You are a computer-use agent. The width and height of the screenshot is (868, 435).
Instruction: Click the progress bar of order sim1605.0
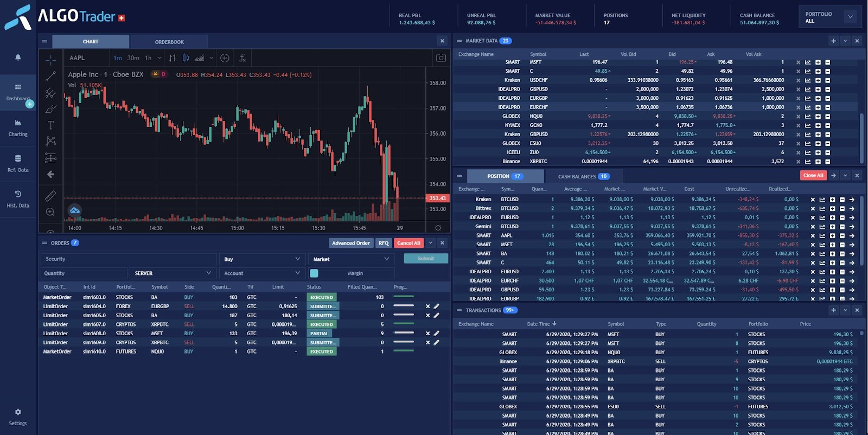click(404, 315)
